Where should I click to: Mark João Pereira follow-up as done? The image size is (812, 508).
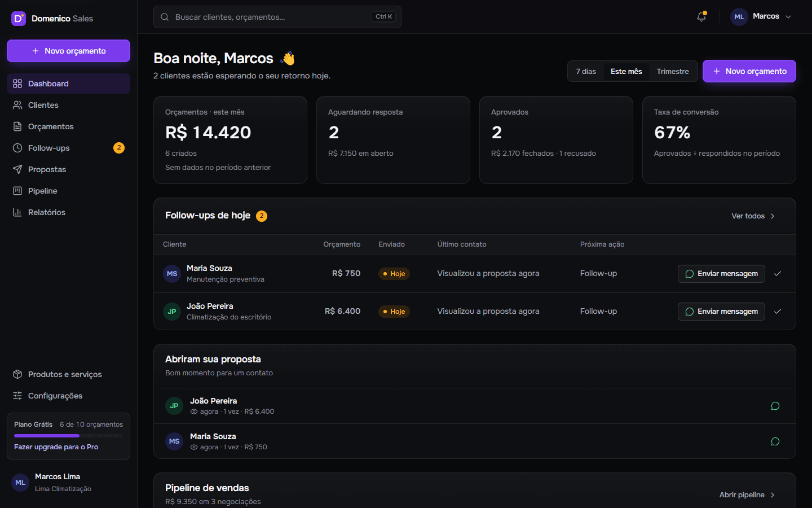point(778,312)
